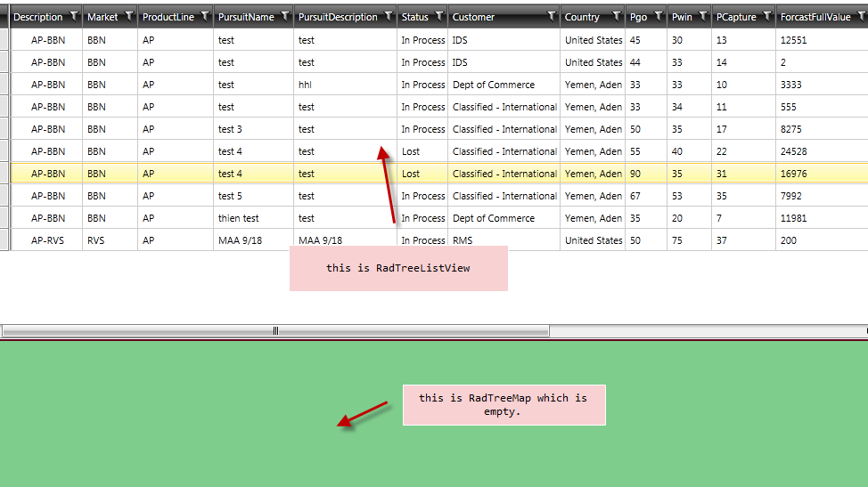Open the Pgo column filter funnel
This screenshot has width=868, height=487.
pos(659,17)
